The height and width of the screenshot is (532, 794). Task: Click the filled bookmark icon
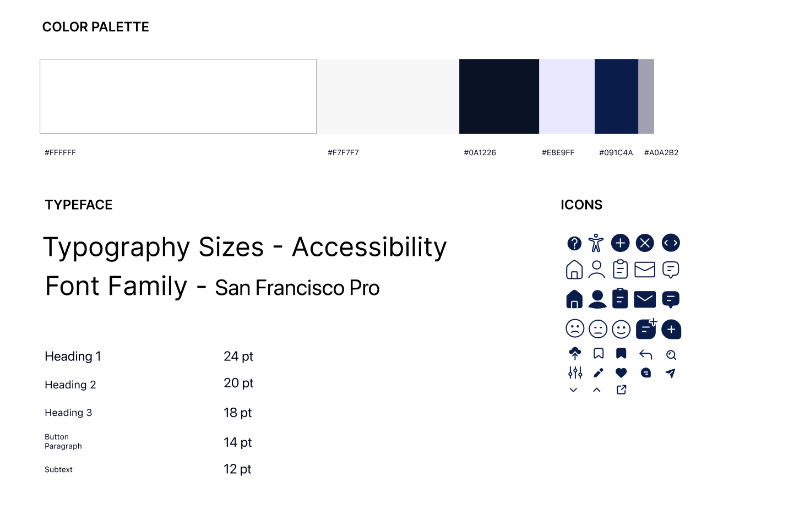click(621, 353)
